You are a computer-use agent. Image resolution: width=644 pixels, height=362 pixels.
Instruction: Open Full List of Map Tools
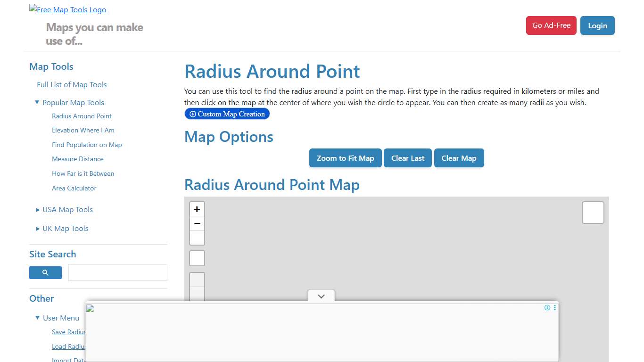click(71, 84)
